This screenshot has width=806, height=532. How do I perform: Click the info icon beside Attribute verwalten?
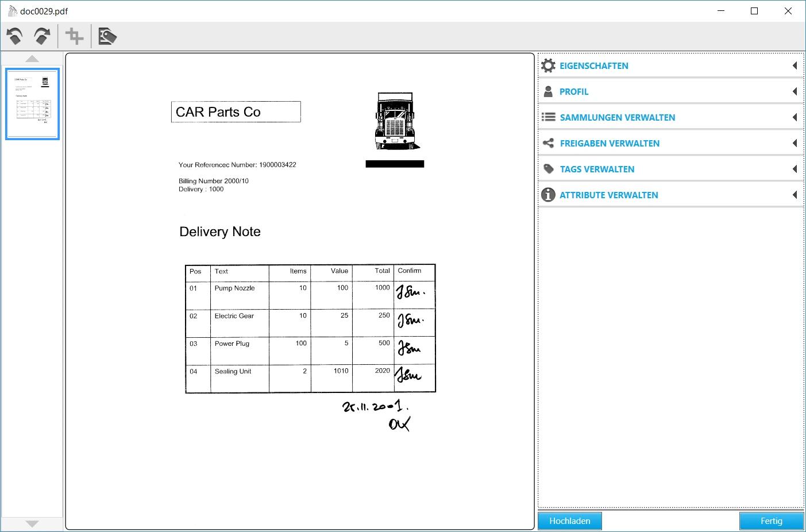point(549,195)
